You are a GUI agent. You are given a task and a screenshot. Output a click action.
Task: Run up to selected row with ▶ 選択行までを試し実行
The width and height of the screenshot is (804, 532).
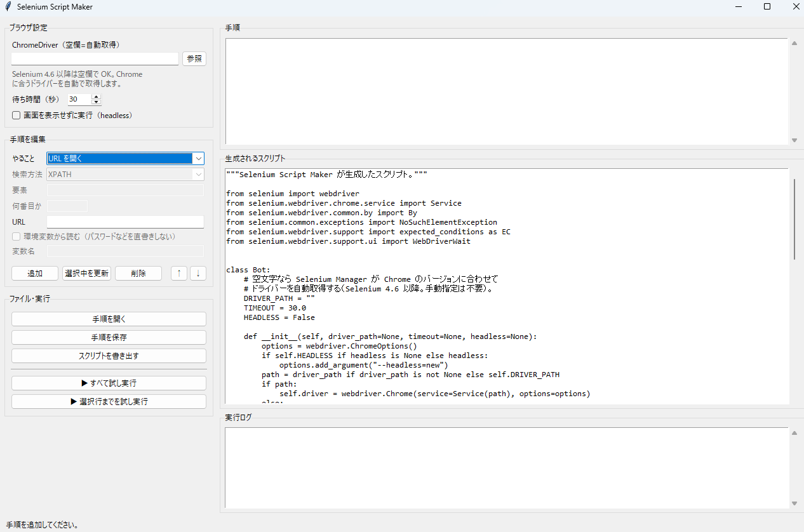coord(109,401)
